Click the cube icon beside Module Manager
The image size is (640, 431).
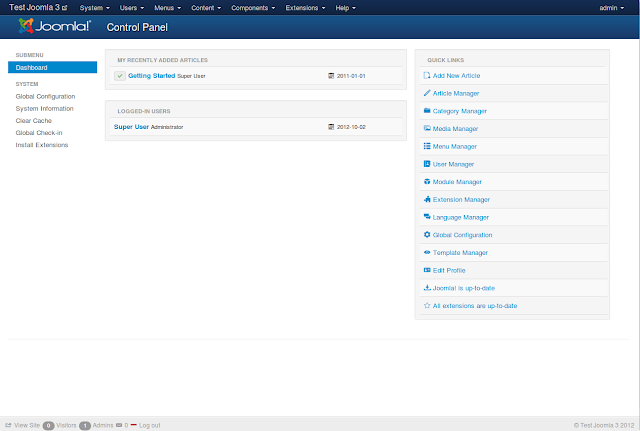[x=427, y=181]
